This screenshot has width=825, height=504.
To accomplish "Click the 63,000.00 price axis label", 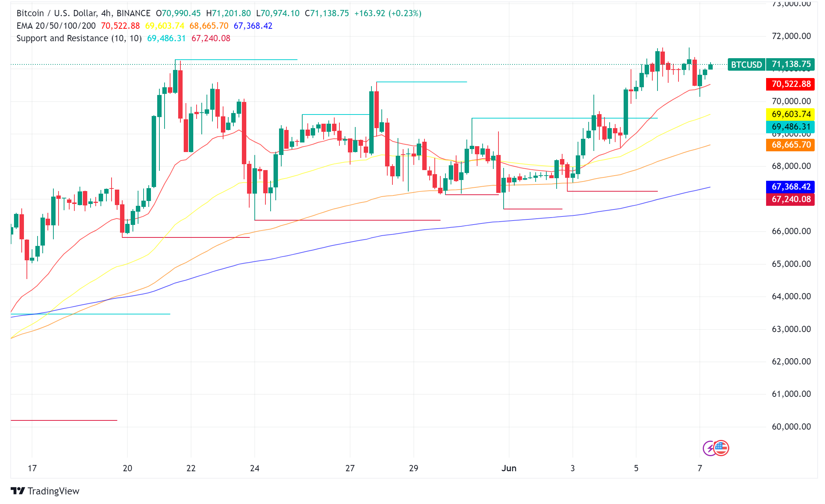I will point(791,329).
